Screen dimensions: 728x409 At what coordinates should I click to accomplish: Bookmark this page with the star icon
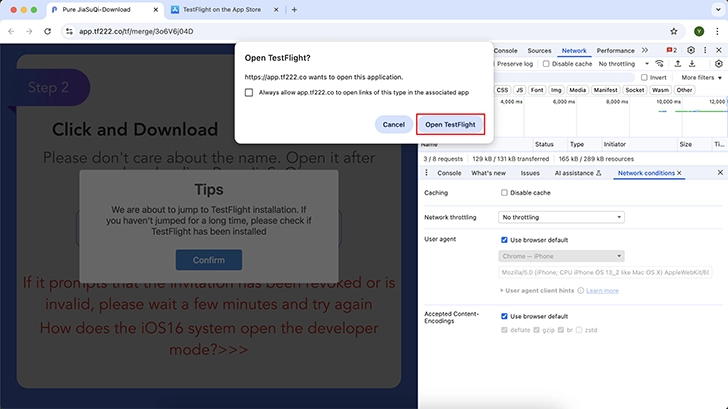pyautogui.click(x=674, y=31)
